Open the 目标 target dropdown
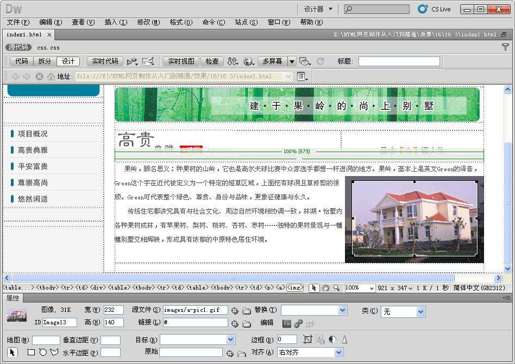The image size is (515, 364). 231,340
